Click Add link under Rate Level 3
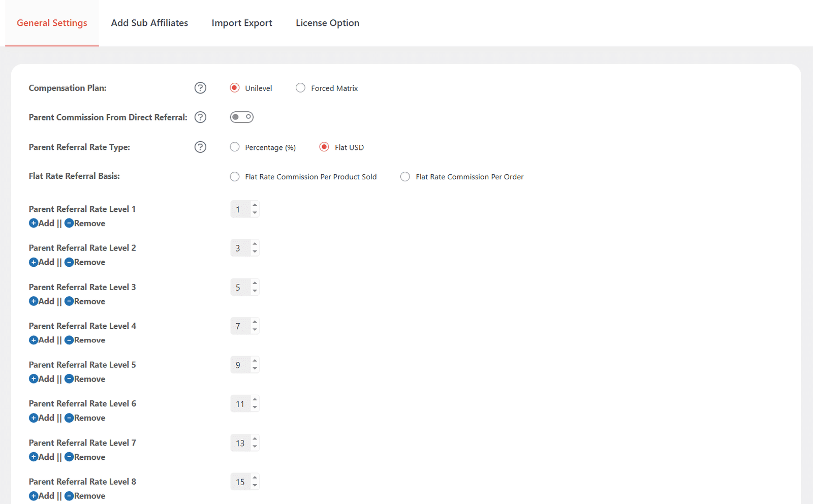Image resolution: width=813 pixels, height=504 pixels. [x=46, y=301]
